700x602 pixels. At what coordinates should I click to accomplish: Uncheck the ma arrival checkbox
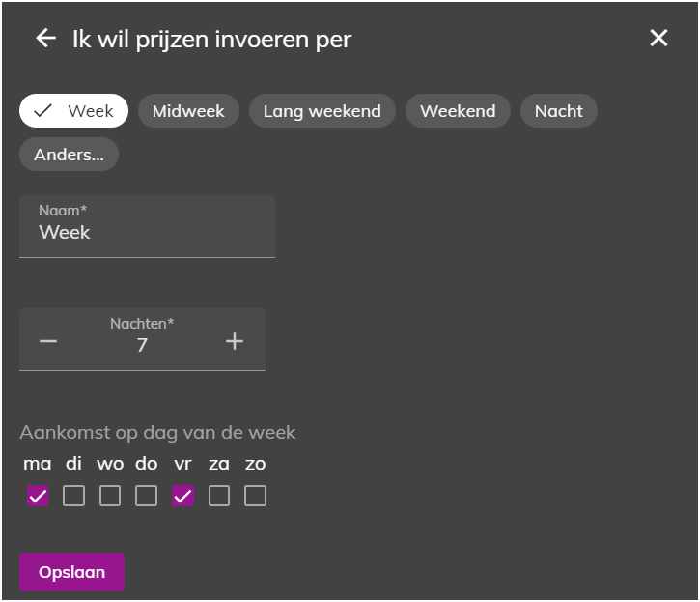click(x=38, y=496)
